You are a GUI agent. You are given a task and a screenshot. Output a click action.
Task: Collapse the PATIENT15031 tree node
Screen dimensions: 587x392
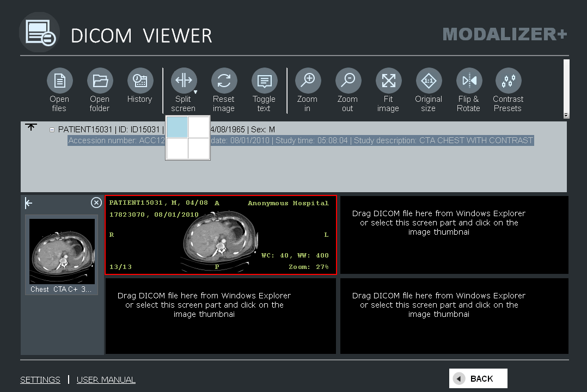click(x=52, y=130)
